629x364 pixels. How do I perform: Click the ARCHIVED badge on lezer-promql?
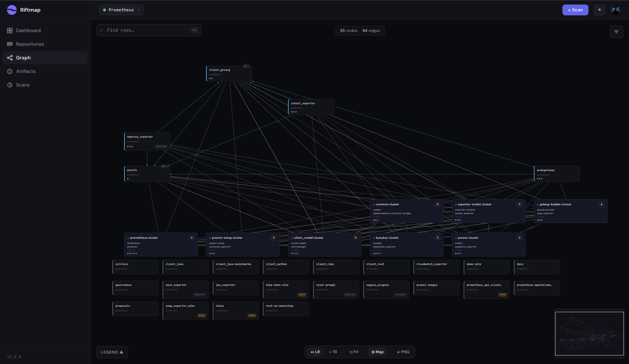coord(350,295)
